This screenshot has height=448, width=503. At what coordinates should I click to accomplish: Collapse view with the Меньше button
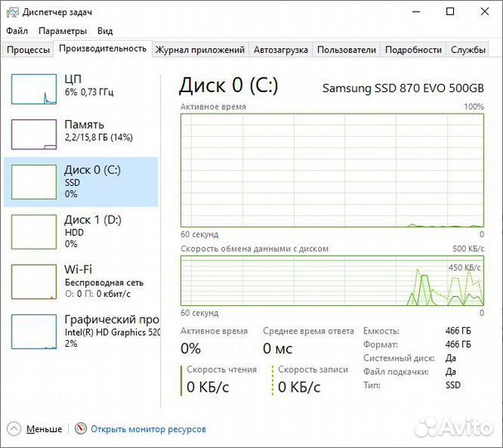coord(44,429)
